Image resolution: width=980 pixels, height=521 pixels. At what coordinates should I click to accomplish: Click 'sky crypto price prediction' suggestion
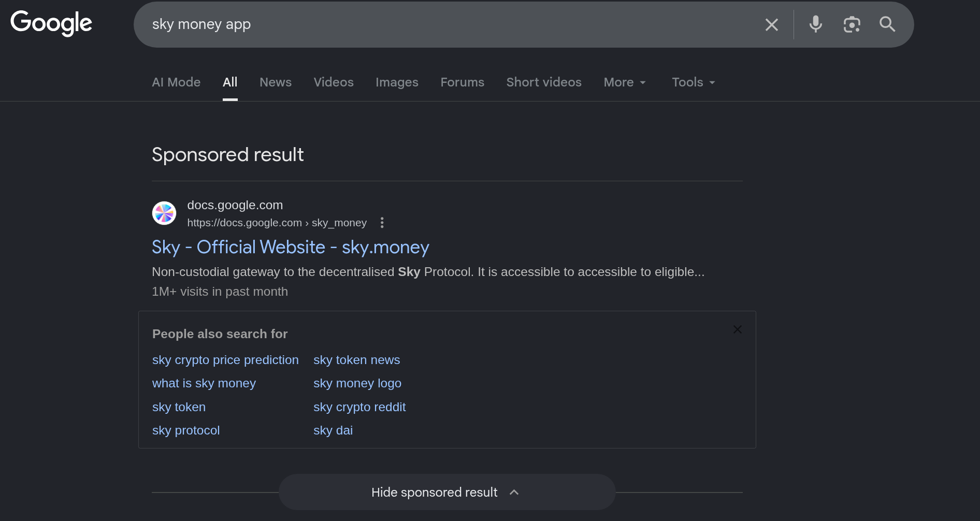225,360
